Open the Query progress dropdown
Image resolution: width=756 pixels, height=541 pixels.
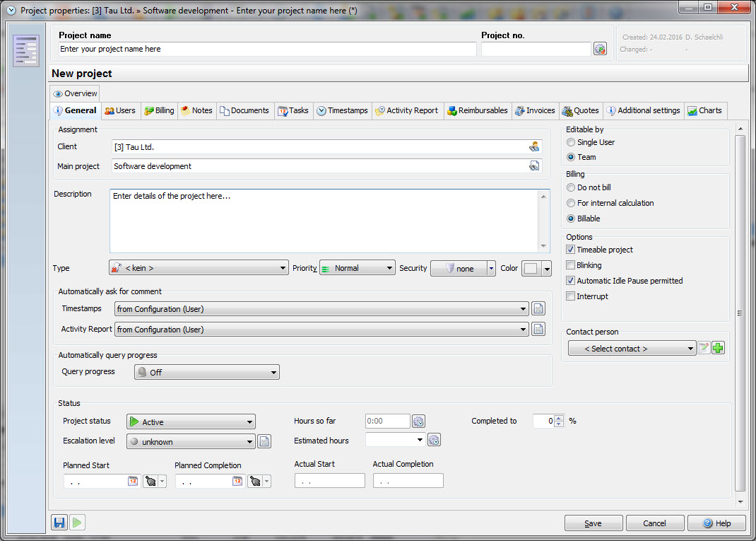206,372
